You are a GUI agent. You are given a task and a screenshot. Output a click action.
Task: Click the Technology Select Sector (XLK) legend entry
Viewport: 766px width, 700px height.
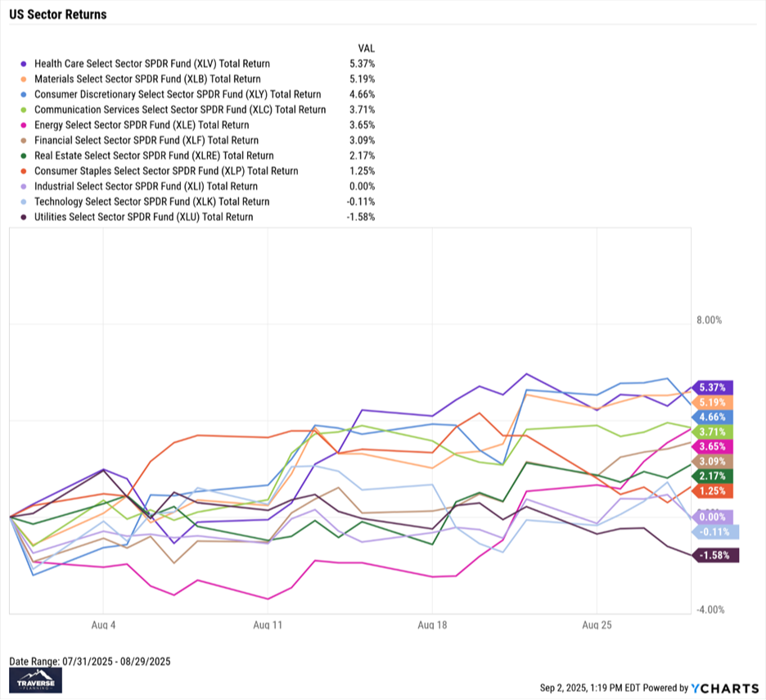151,201
